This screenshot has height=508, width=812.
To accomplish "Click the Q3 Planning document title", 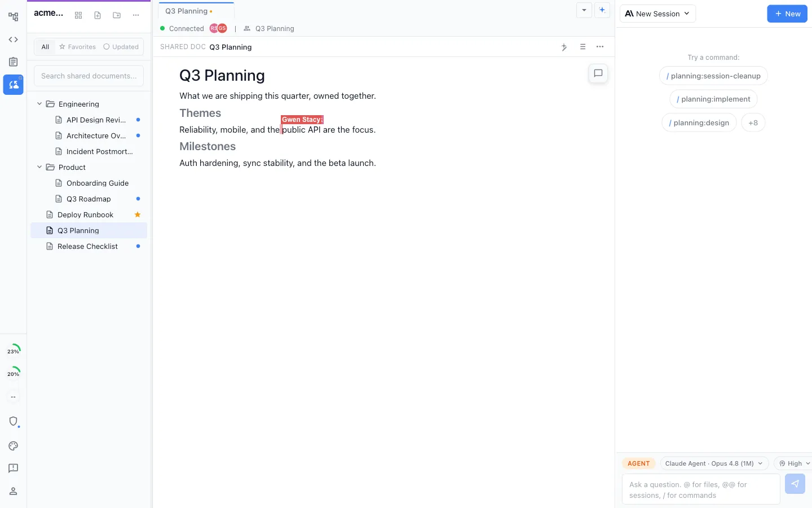I will [x=222, y=76].
